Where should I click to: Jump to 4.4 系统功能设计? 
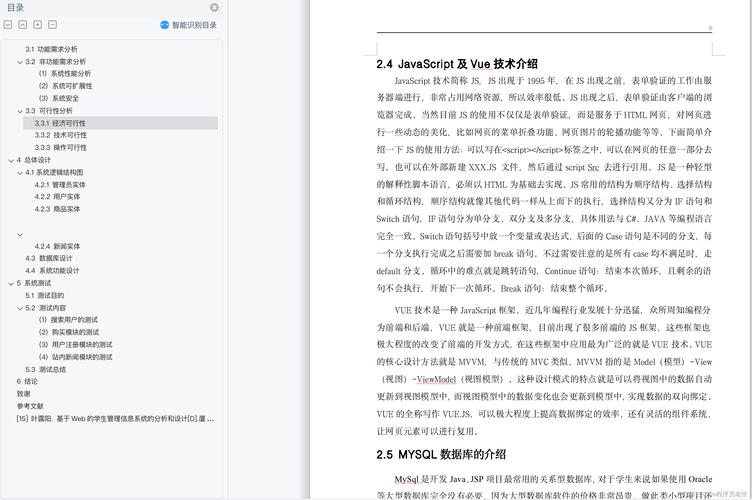[52, 270]
